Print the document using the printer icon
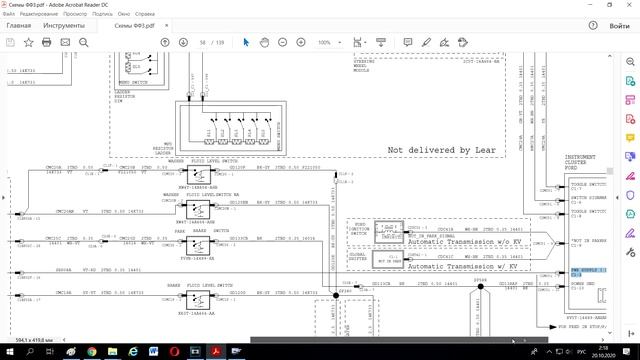 [x=47, y=42]
